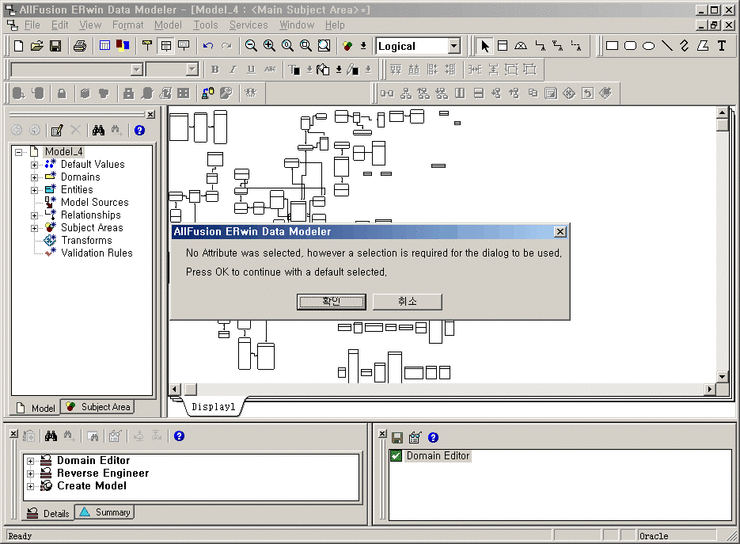The image size is (740, 544).
Task: Click the 취소 (Cancel) button
Action: (x=407, y=301)
